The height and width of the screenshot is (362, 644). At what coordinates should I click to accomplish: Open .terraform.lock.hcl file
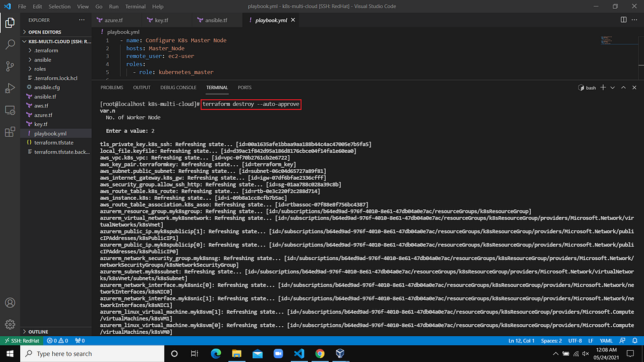point(56,78)
